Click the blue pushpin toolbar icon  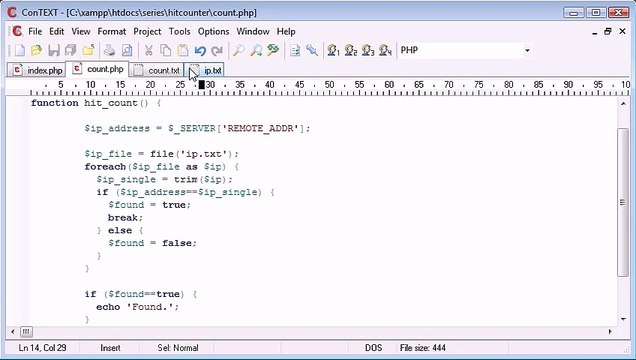coord(312,50)
